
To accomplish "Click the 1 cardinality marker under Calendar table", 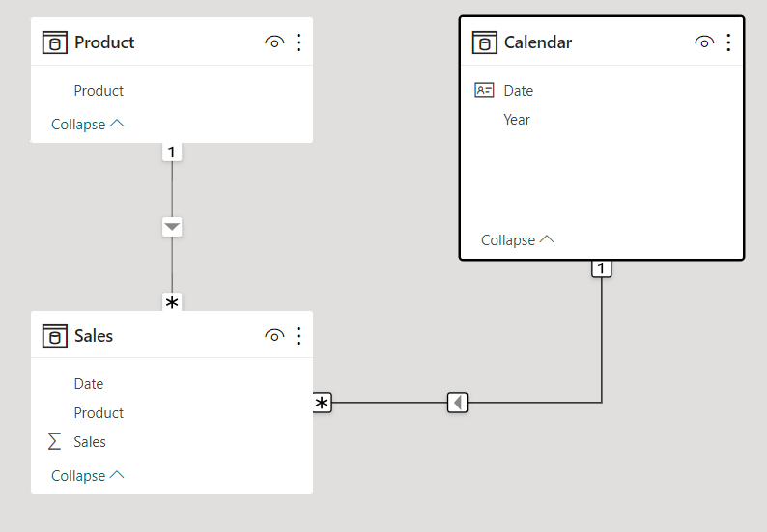I will 602,268.
